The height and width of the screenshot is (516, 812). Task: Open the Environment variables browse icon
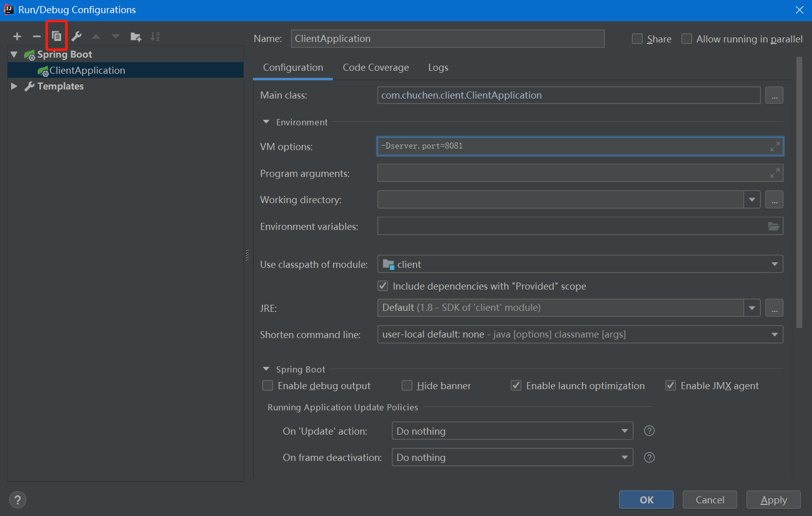pos(773,226)
